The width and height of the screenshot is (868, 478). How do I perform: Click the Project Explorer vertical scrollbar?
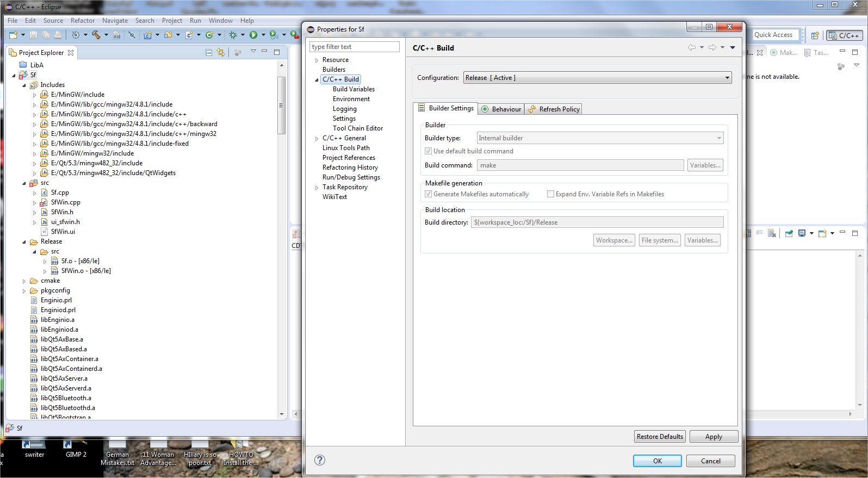(x=281, y=105)
